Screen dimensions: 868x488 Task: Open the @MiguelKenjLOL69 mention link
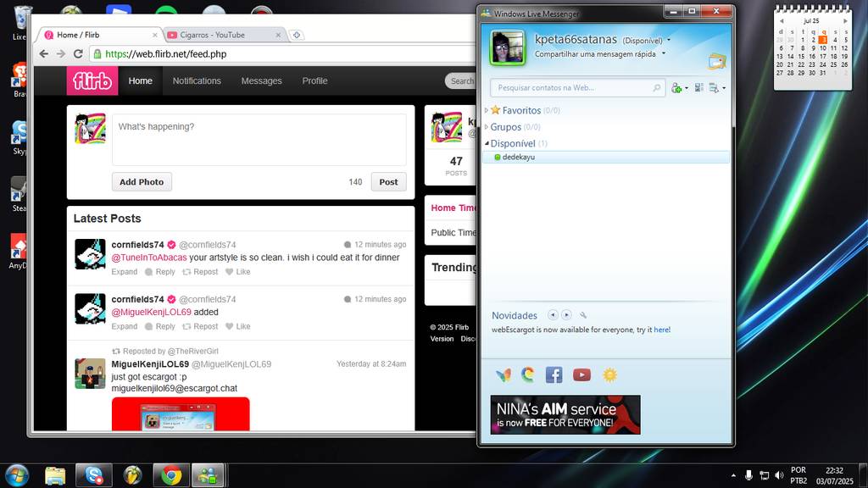pyautogui.click(x=151, y=312)
